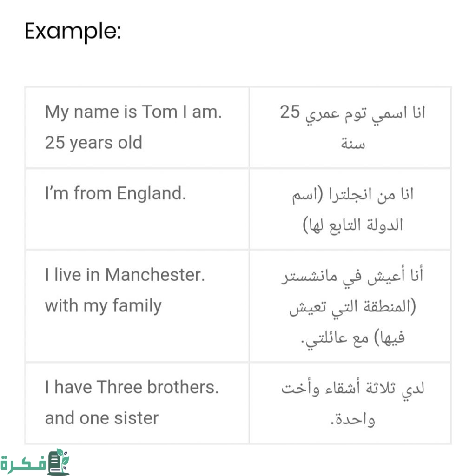Viewport: 476px width, 476px height.
Task: Click the Arabic line "لدي ثلاثة أشقاء وأخت"
Action: coord(353,388)
